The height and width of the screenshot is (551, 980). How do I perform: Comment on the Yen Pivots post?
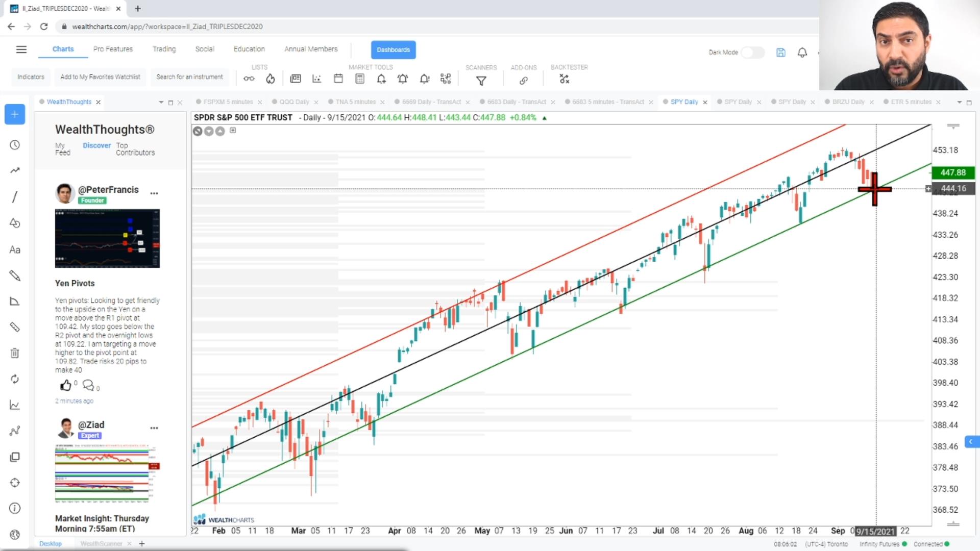tap(88, 385)
